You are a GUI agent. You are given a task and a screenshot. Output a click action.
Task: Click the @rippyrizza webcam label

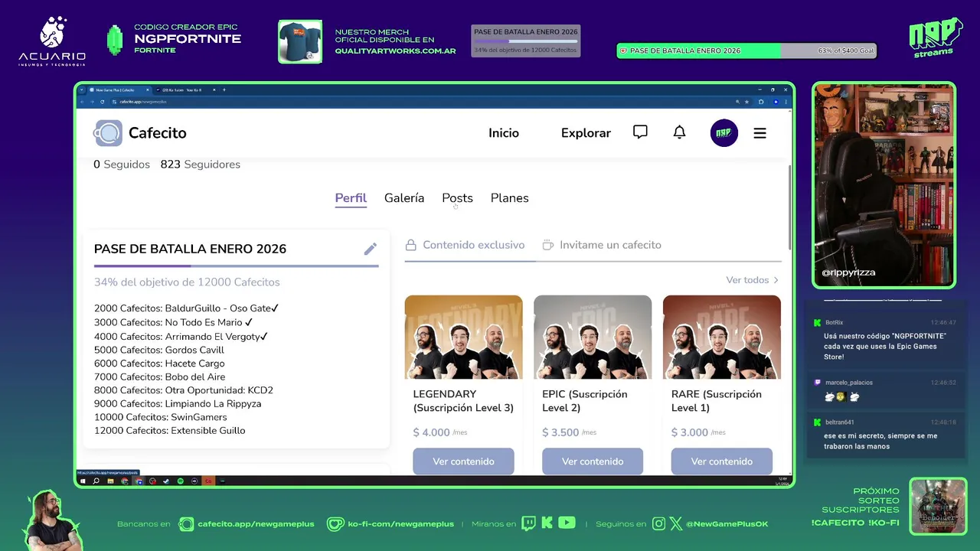(x=848, y=272)
